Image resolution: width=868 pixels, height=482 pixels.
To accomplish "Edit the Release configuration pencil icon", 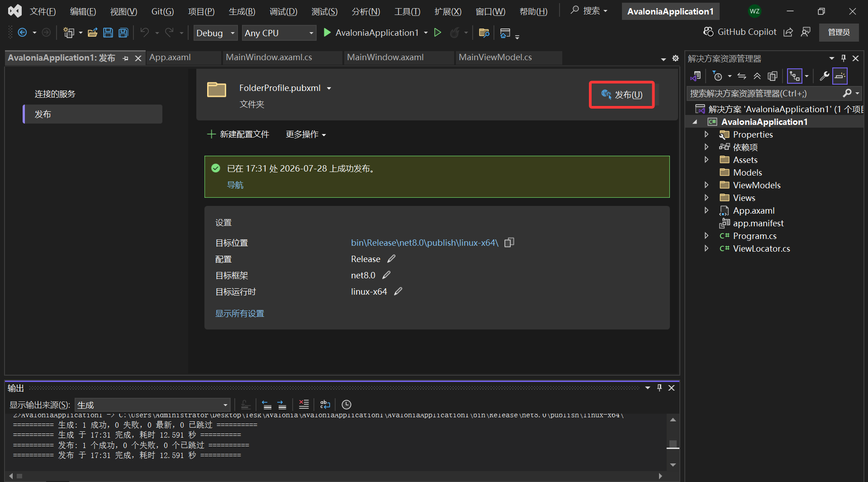I will (391, 259).
